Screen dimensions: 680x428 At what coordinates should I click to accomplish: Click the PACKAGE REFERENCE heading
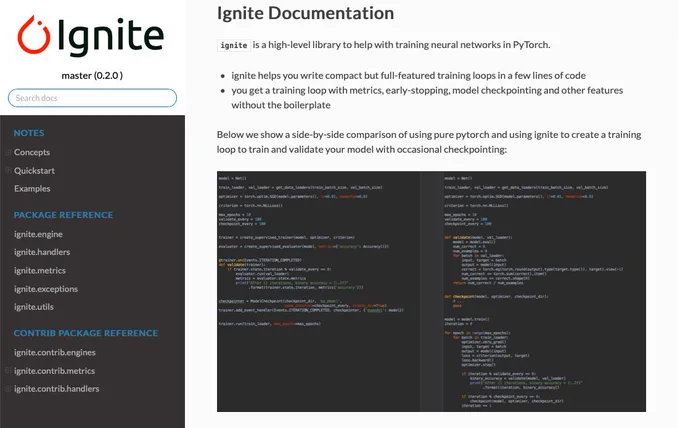63,215
